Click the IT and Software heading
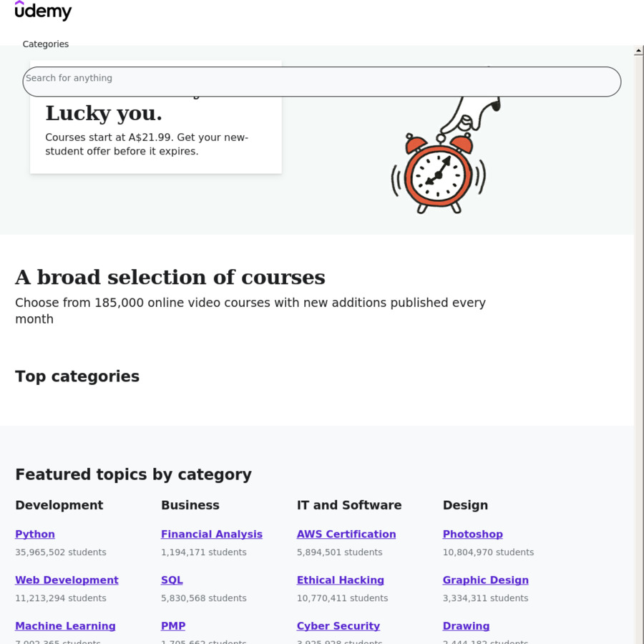 pyautogui.click(x=349, y=505)
